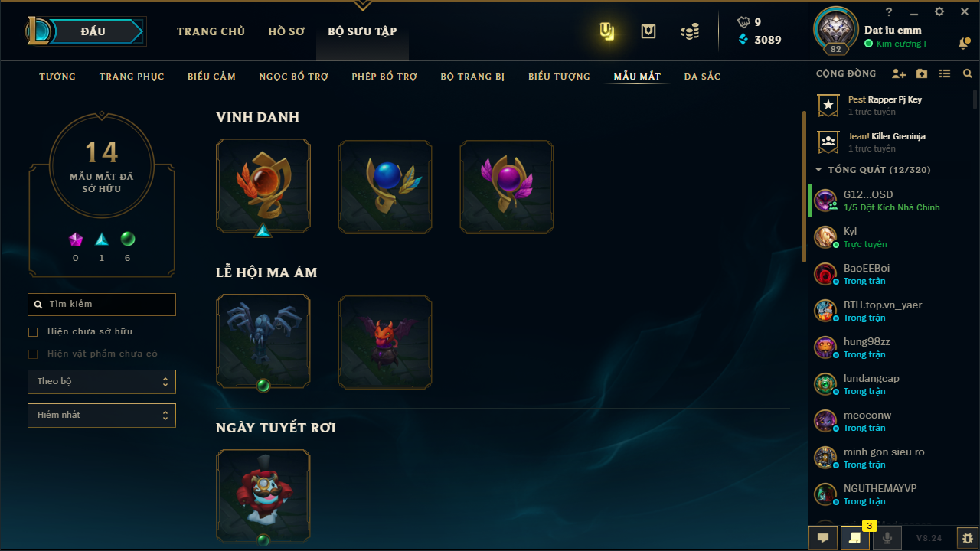Search friends with the magnifier icon
This screenshot has height=551, width=980.
point(968,74)
